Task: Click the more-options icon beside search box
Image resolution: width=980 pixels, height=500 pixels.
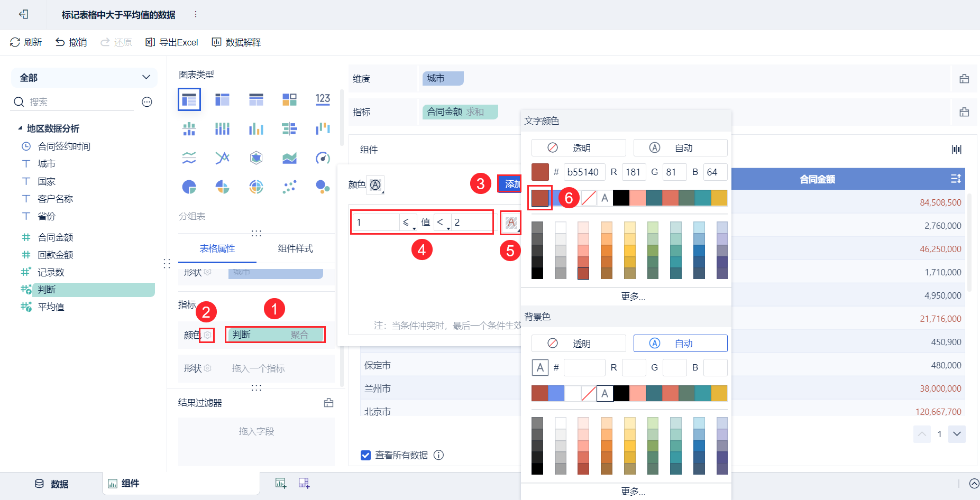Action: (147, 102)
